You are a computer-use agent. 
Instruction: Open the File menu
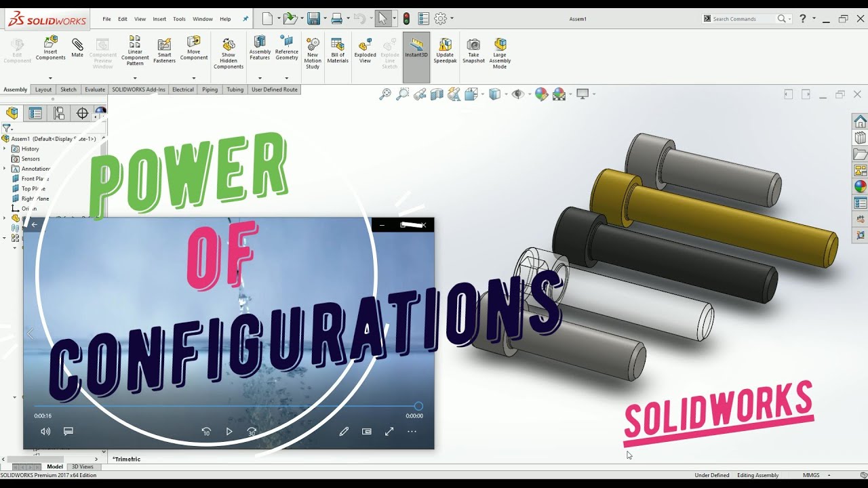(106, 19)
